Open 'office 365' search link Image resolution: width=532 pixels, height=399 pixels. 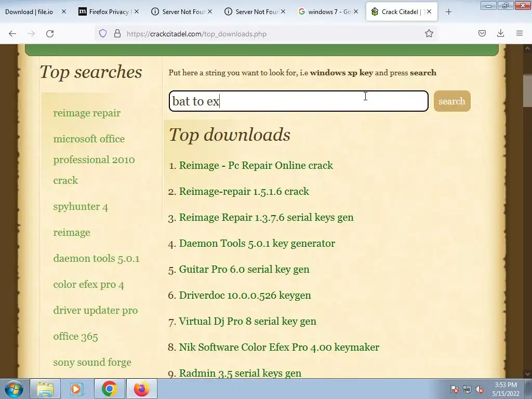(x=75, y=337)
